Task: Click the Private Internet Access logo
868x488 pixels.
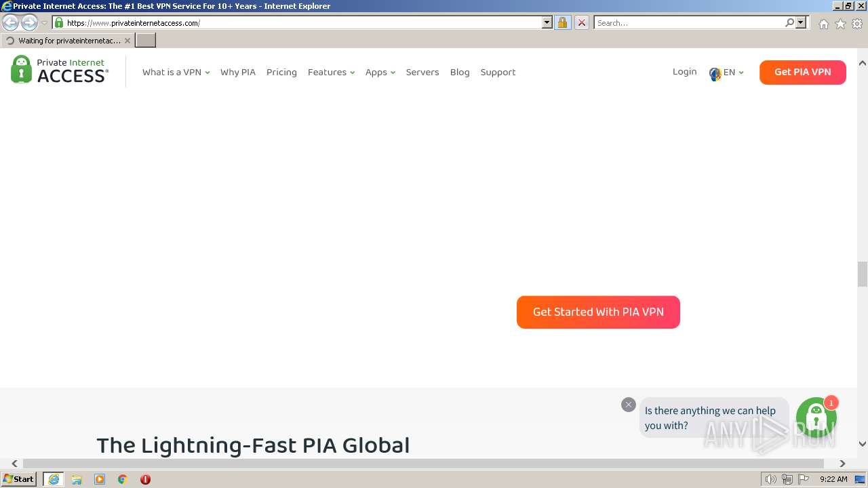Action: coord(60,70)
